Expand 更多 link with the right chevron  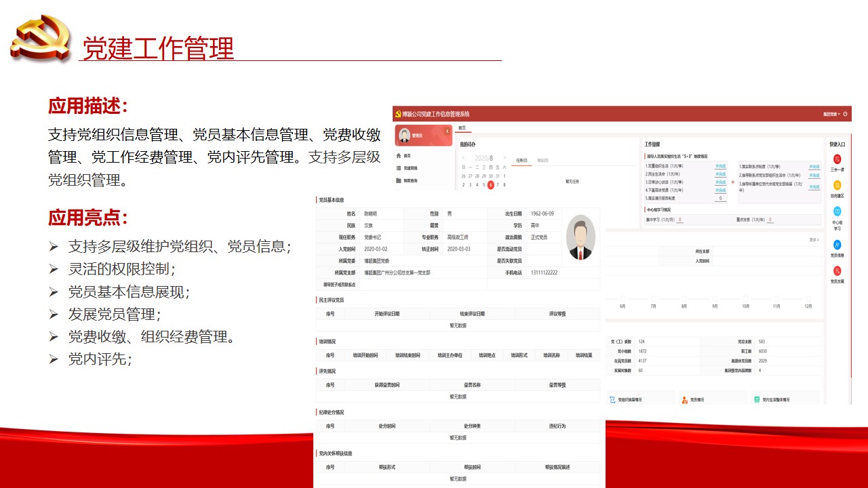coord(814,240)
